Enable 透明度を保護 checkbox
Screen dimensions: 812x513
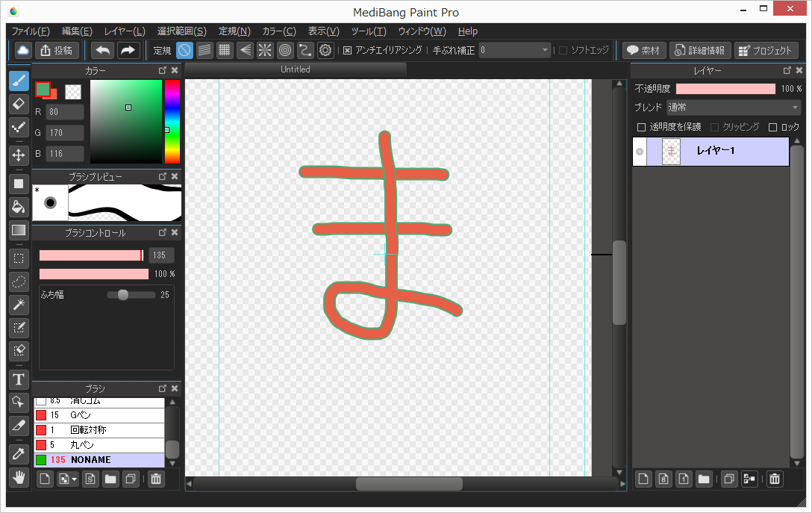click(641, 127)
